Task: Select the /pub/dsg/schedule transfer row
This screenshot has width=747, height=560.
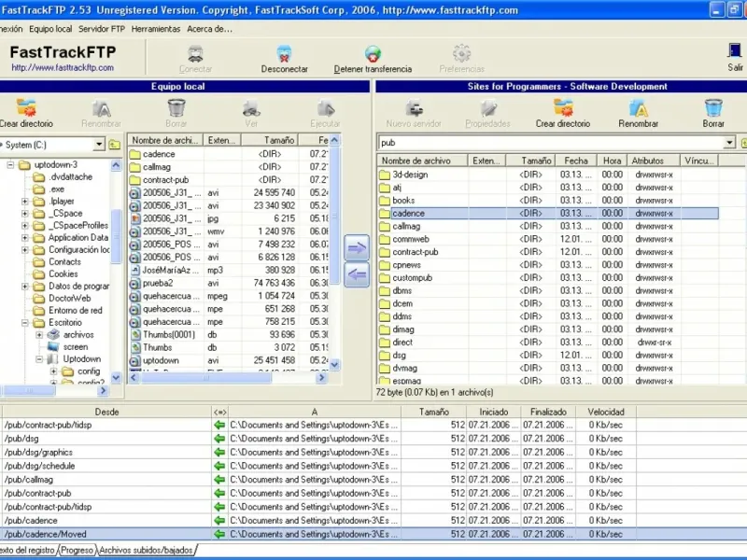Action: (373, 466)
